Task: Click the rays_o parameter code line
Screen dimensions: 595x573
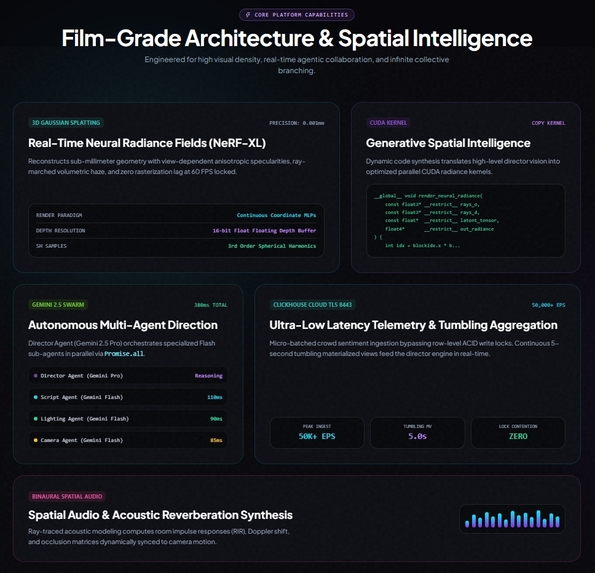Action: 432,204
